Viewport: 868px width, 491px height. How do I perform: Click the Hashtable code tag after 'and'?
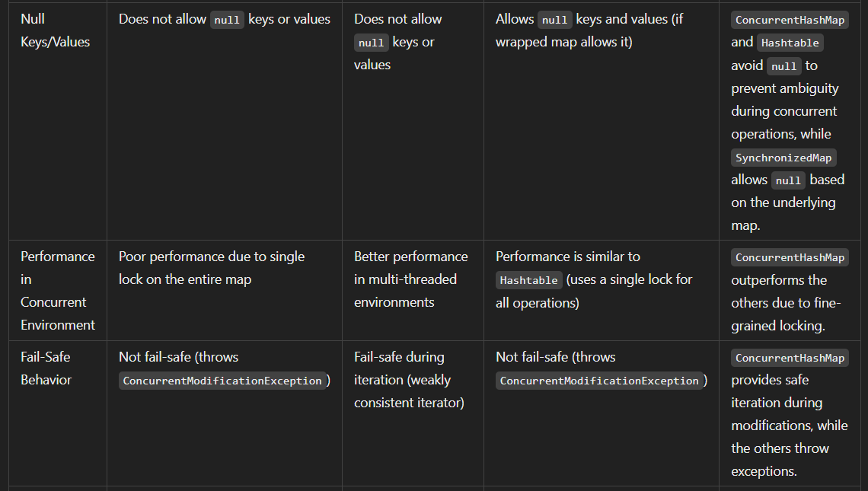790,43
